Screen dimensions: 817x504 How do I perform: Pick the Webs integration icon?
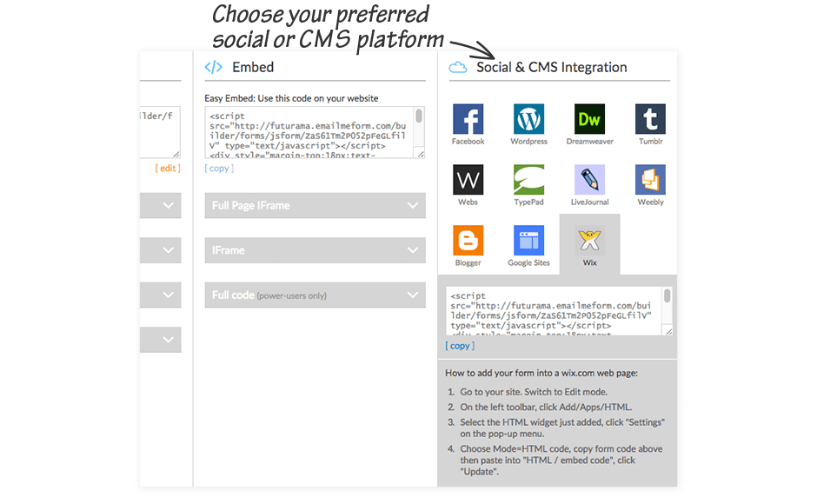468,180
